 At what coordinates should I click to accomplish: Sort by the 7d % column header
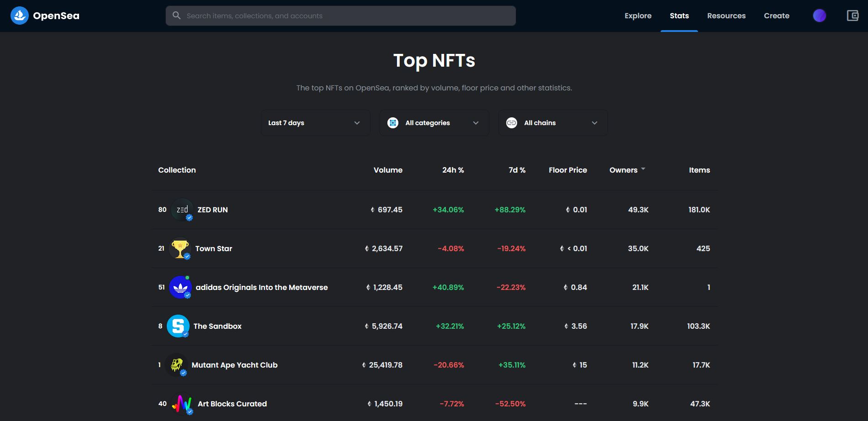(x=517, y=170)
